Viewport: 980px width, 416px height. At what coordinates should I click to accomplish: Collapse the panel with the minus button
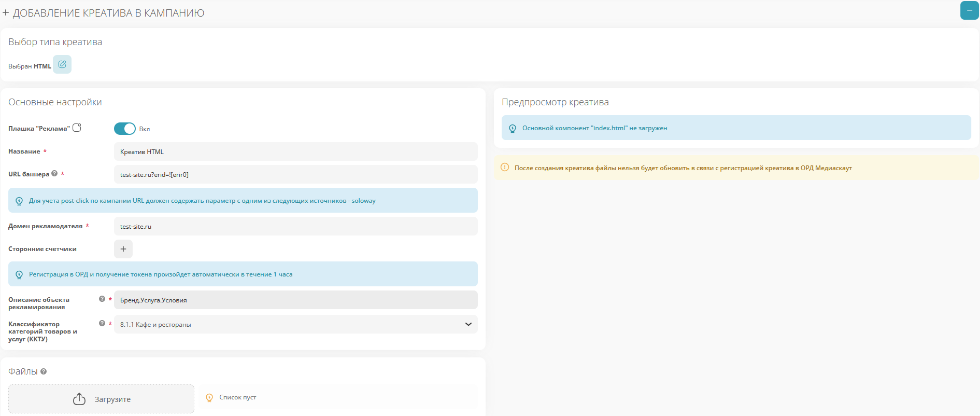coord(969,10)
